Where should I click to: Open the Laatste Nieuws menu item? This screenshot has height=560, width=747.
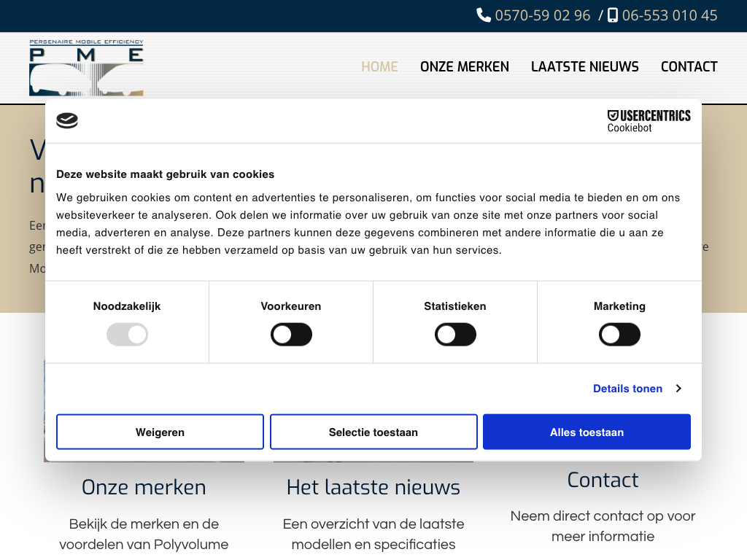click(585, 67)
